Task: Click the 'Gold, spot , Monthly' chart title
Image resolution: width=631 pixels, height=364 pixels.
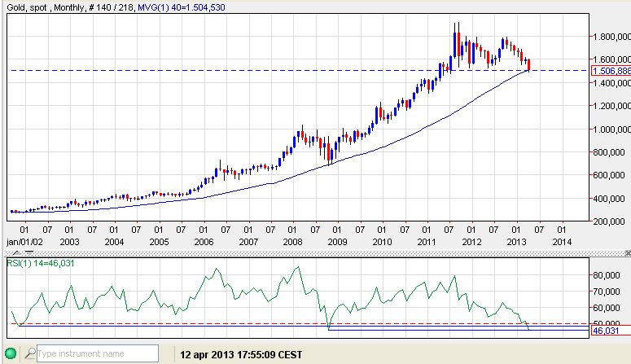Action: (x=46, y=7)
